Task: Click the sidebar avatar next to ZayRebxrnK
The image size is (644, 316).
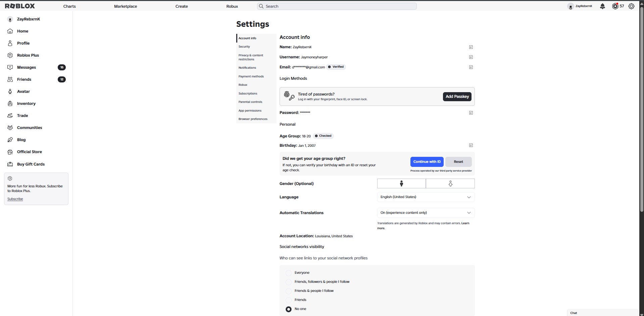Action: (x=10, y=19)
